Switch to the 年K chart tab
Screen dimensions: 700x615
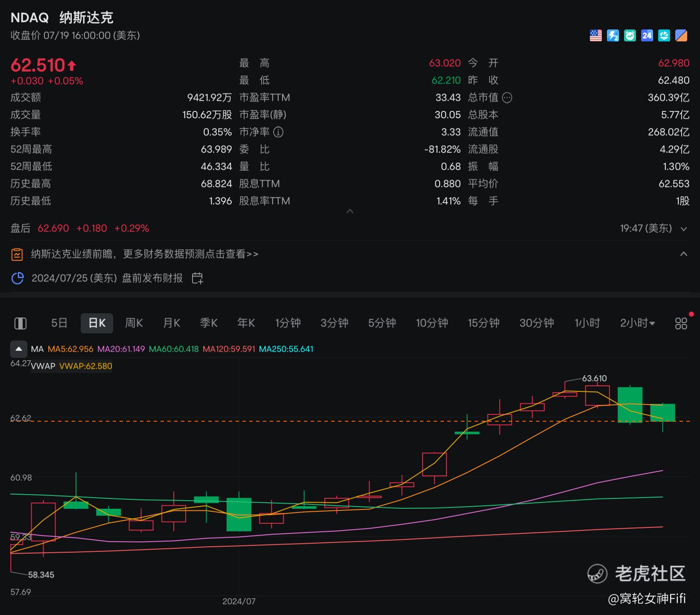coord(246,323)
